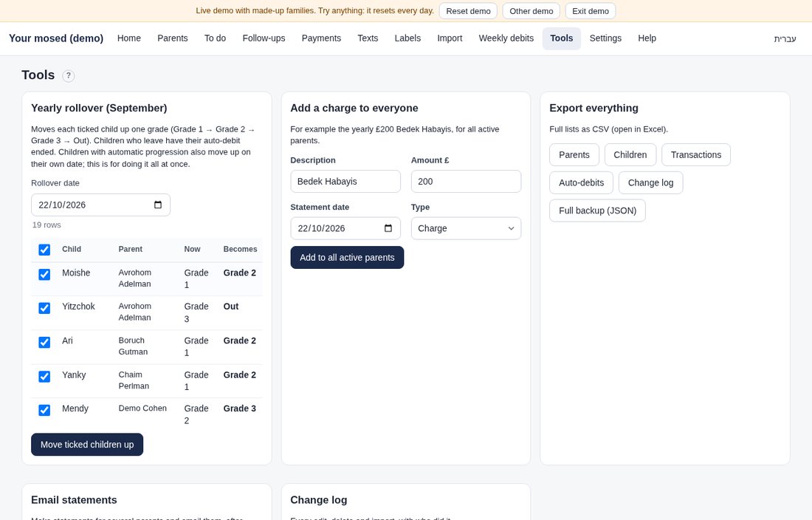
Task: Open the Type dropdown showing Charge
Action: [x=466, y=228]
